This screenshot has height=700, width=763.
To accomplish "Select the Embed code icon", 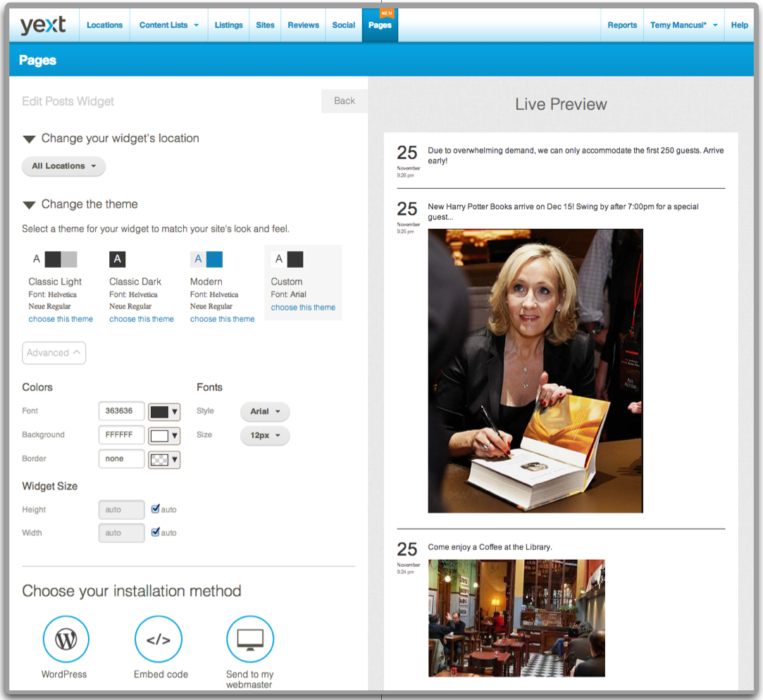I will tap(159, 639).
